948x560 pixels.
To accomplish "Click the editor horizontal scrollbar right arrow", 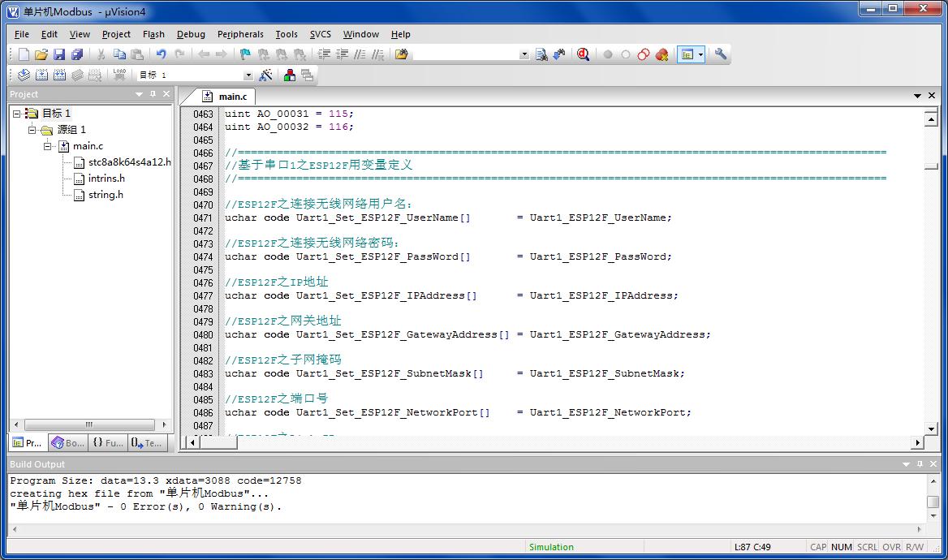I will [918, 442].
